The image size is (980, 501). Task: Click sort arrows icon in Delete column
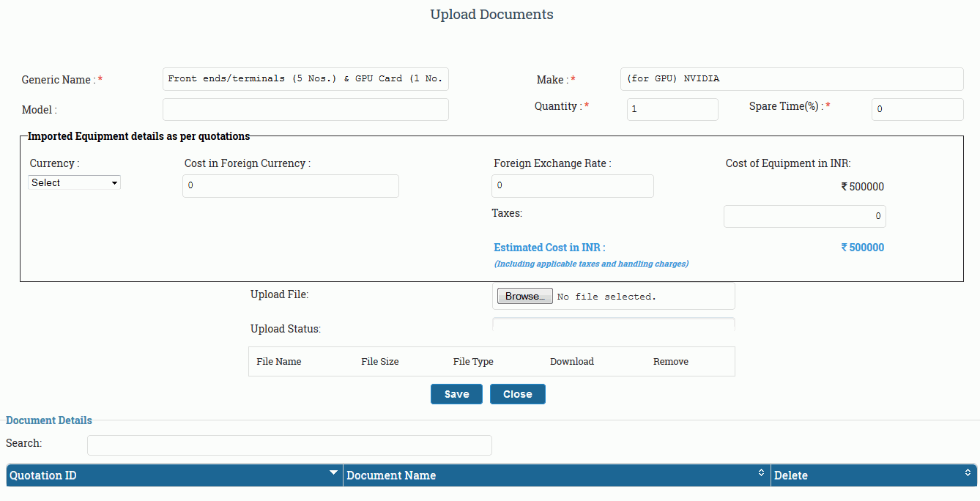click(968, 473)
